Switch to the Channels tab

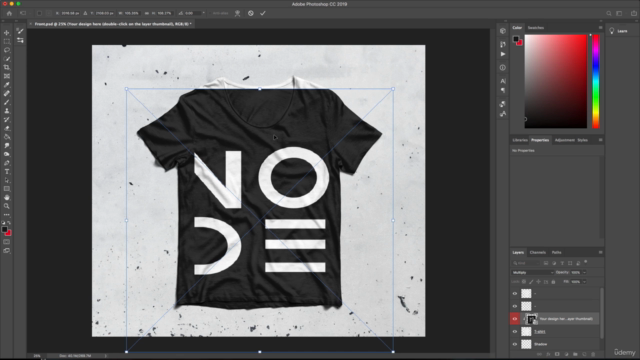538,252
